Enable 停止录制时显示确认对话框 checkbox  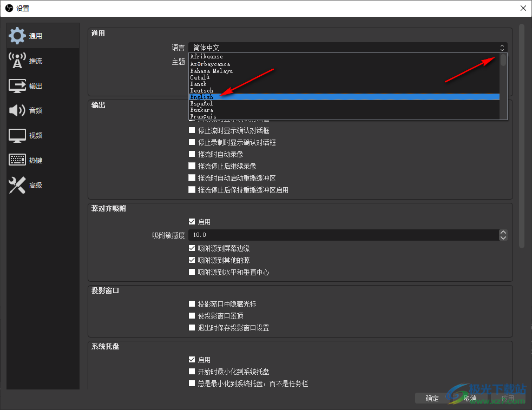coord(192,142)
